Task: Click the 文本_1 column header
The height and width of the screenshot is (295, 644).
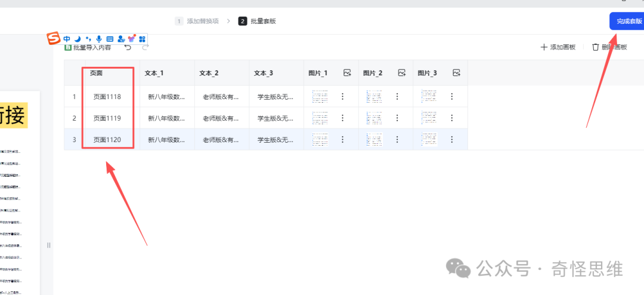Action: point(167,73)
